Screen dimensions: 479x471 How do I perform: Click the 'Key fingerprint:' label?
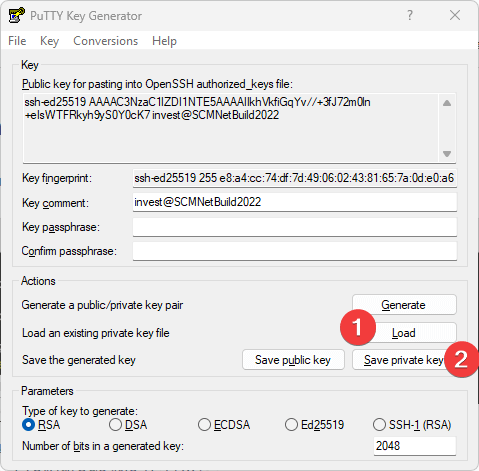tap(57, 178)
